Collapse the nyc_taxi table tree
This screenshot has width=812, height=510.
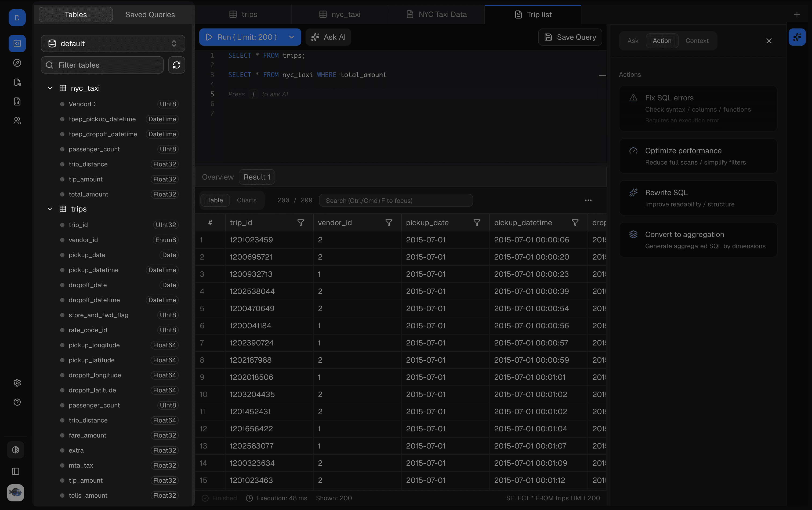50,88
